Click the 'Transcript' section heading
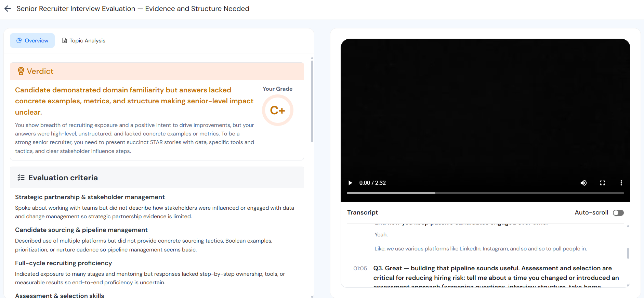This screenshot has height=298, width=644. coord(363,212)
